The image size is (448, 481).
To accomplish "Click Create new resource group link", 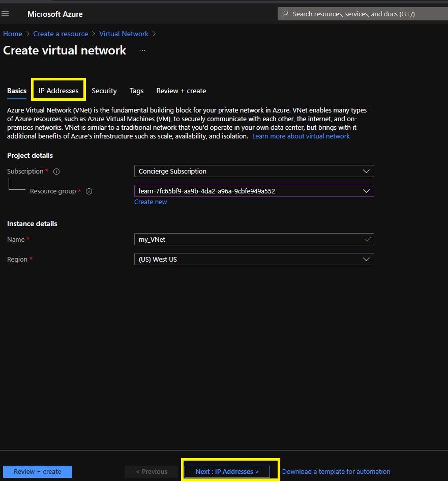I will [151, 202].
